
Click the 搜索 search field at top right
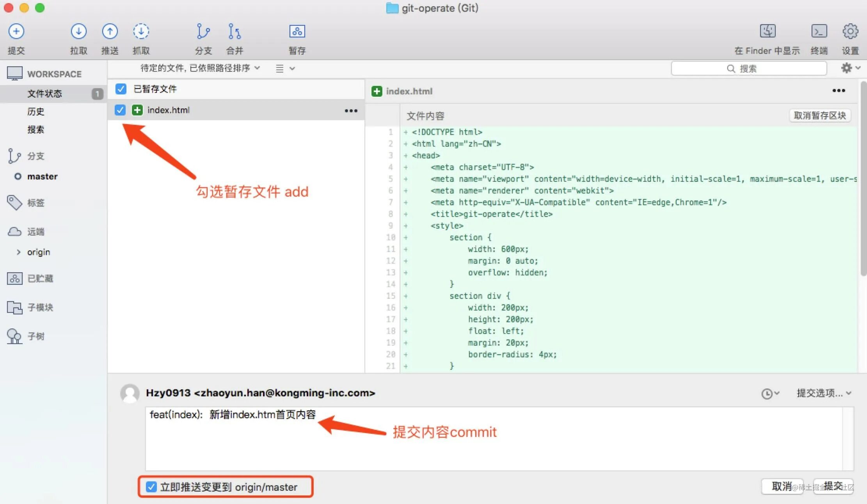748,69
